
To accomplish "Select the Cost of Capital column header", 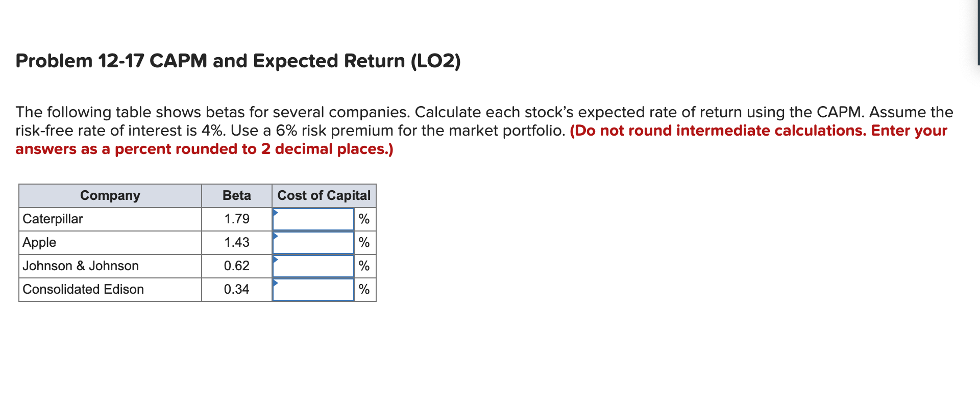I will tap(324, 195).
